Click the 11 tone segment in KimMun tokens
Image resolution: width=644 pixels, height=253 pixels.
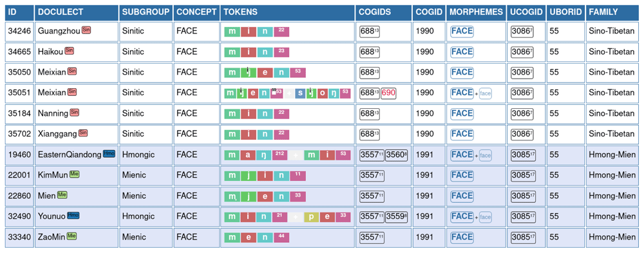[298, 176]
